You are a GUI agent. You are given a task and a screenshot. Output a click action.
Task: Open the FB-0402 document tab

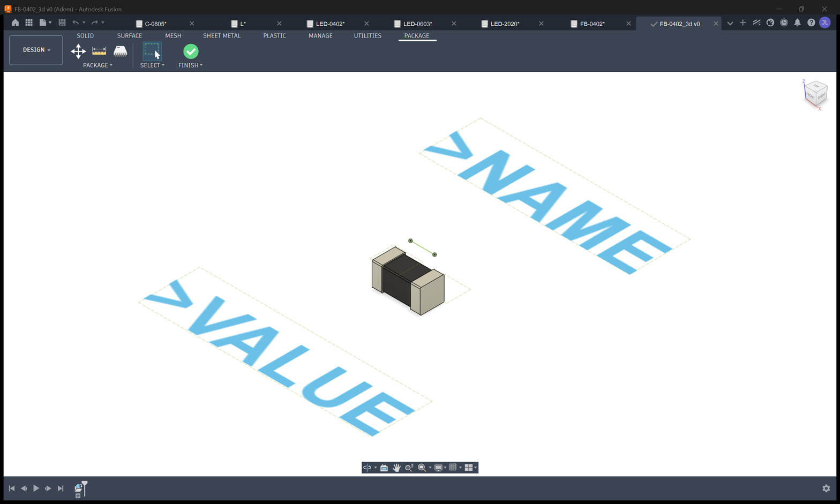tap(592, 24)
